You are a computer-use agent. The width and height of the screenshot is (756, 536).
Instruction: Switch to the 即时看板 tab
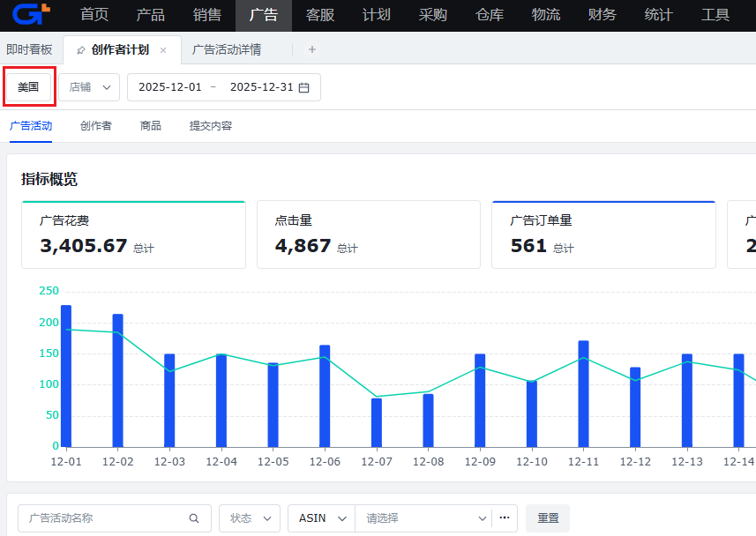pyautogui.click(x=29, y=49)
